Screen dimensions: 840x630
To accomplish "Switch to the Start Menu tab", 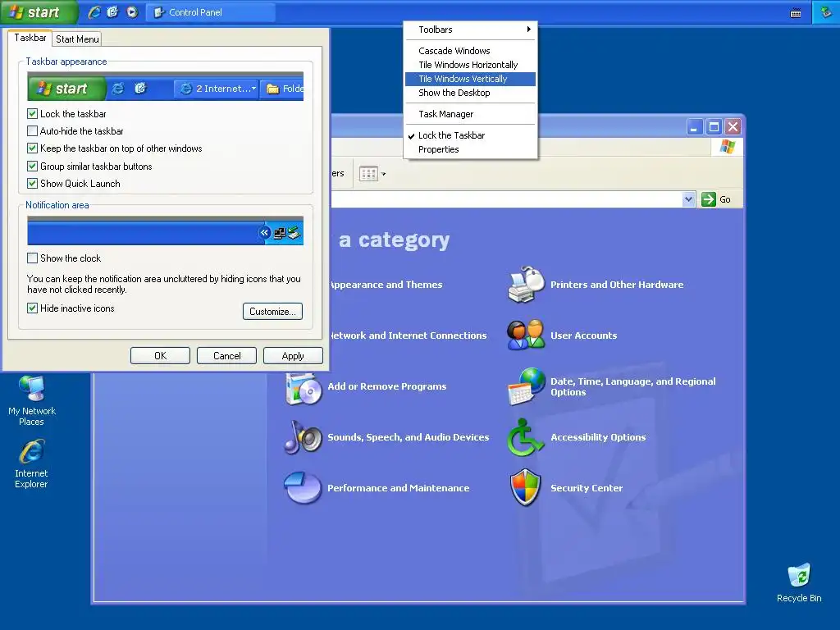I will (77, 39).
